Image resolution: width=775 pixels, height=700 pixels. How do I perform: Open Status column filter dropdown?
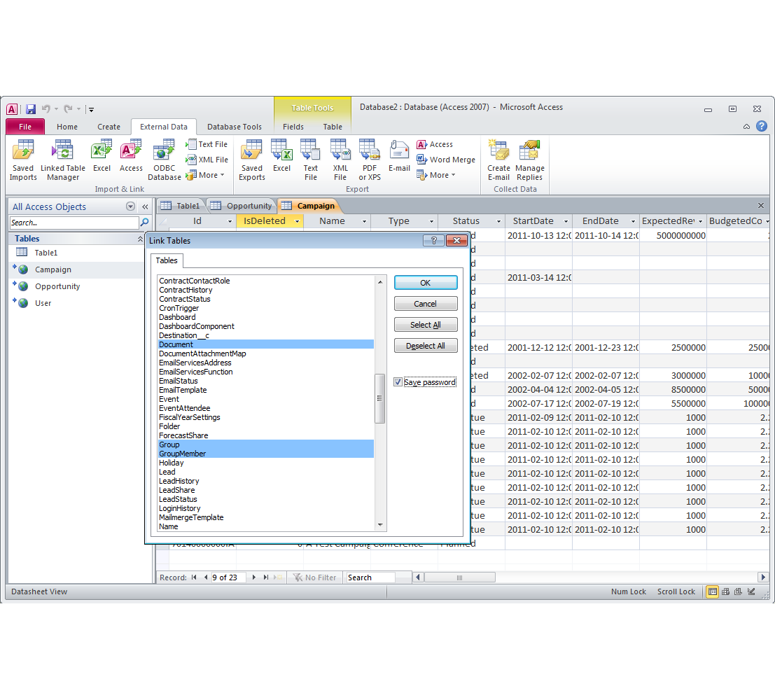[x=498, y=221]
